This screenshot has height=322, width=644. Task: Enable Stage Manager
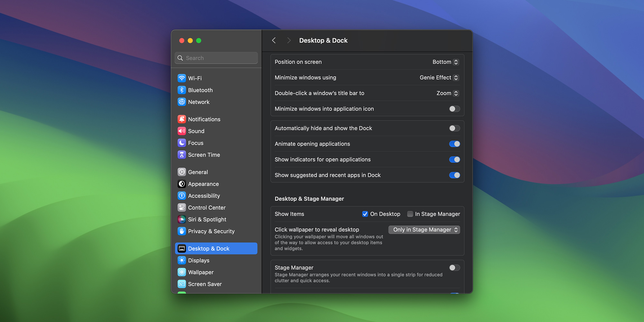(454, 268)
